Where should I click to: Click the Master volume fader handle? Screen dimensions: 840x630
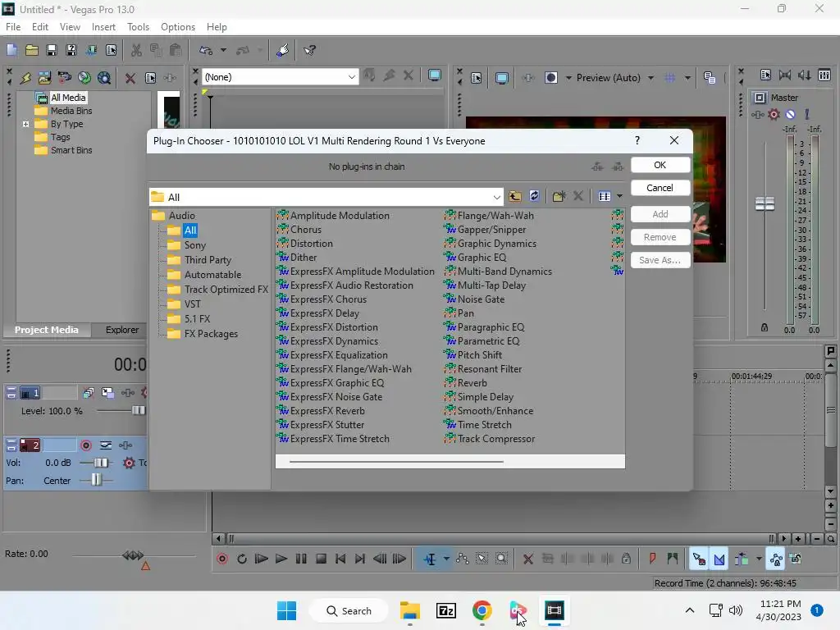[765, 203]
